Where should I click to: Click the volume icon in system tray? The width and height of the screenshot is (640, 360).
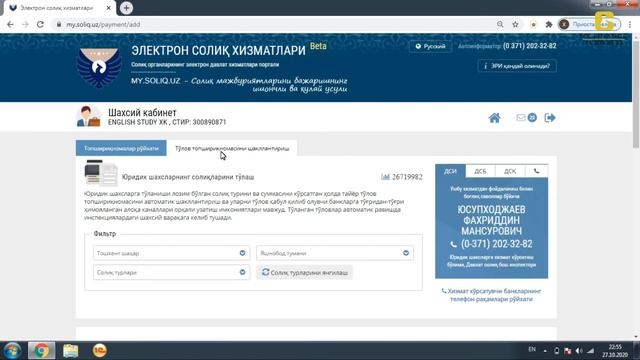tap(579, 351)
